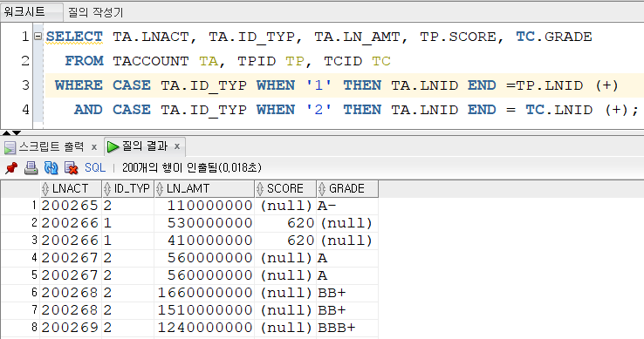This screenshot has height=339, width=644.
Task: Click the green play icon on 질의 결과
Action: [113, 146]
